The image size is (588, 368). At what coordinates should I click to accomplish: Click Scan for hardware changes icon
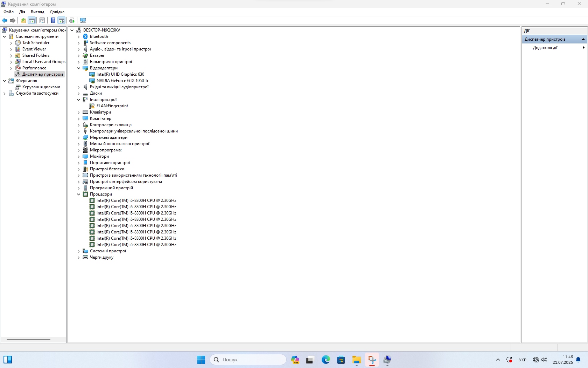coord(83,20)
